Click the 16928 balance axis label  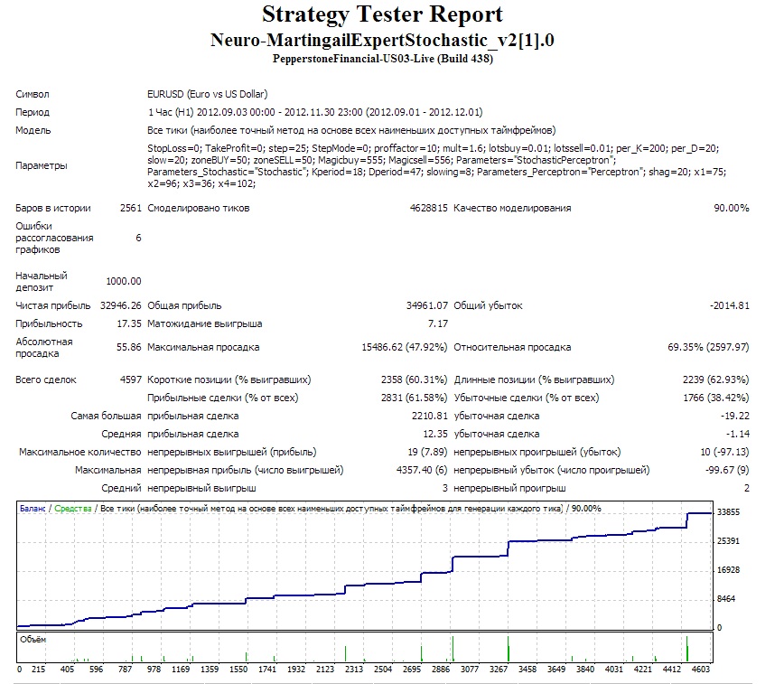[x=728, y=570]
